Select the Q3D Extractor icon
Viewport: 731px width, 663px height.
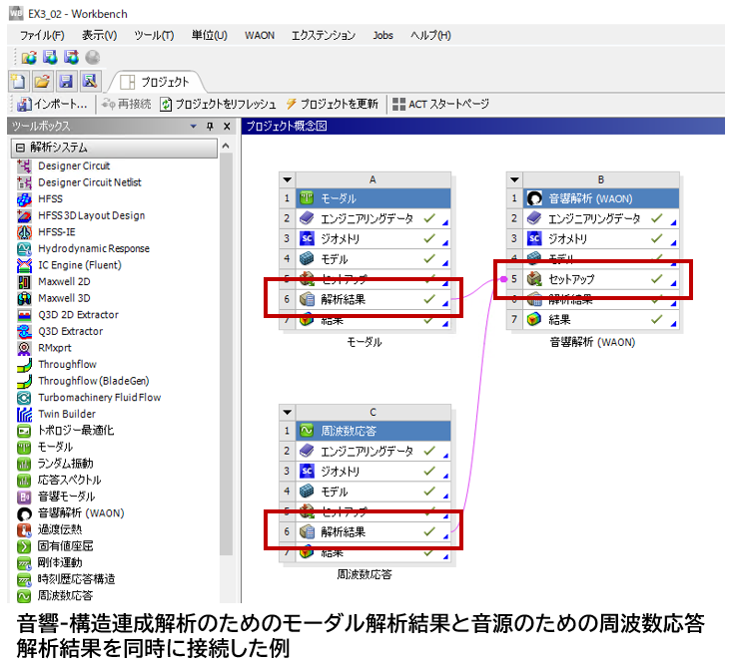24,332
